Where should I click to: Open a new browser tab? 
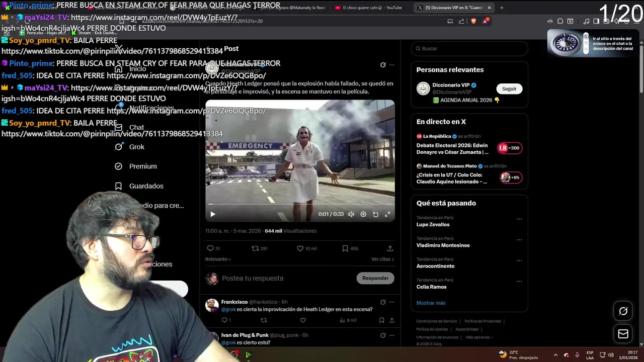click(x=502, y=8)
